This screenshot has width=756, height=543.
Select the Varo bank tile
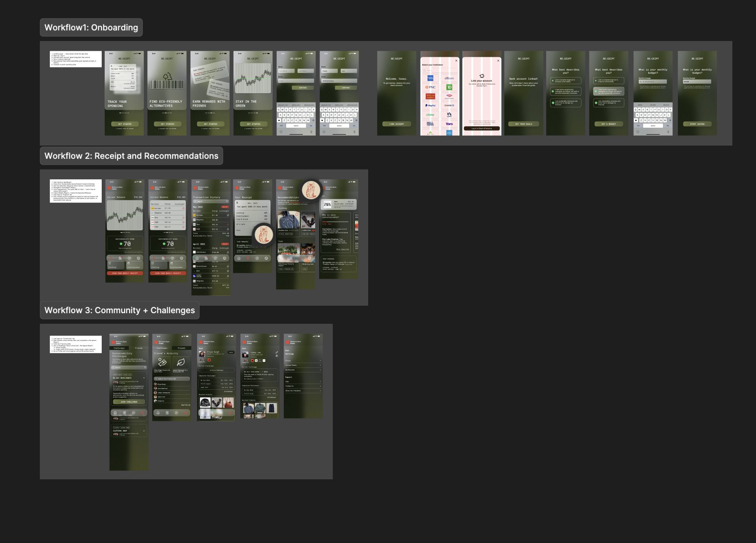(x=449, y=124)
